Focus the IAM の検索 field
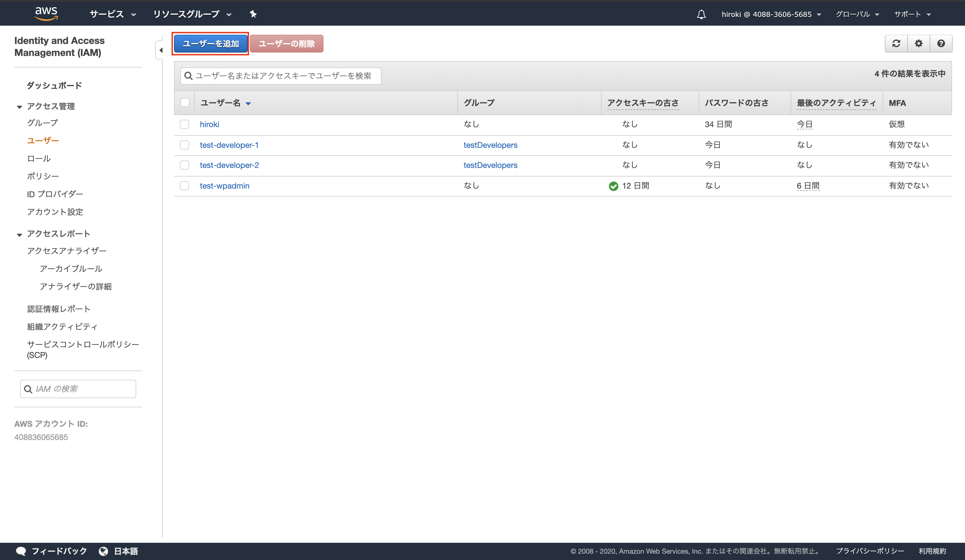 [78, 389]
